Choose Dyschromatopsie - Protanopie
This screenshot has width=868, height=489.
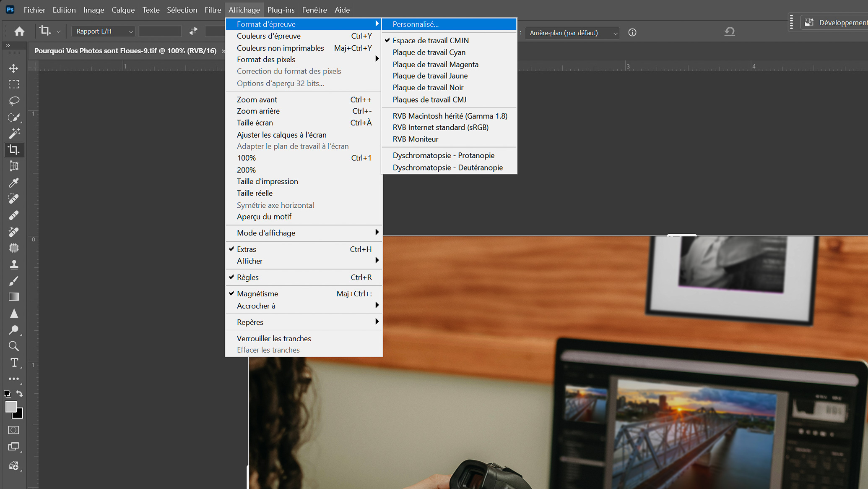444,155
